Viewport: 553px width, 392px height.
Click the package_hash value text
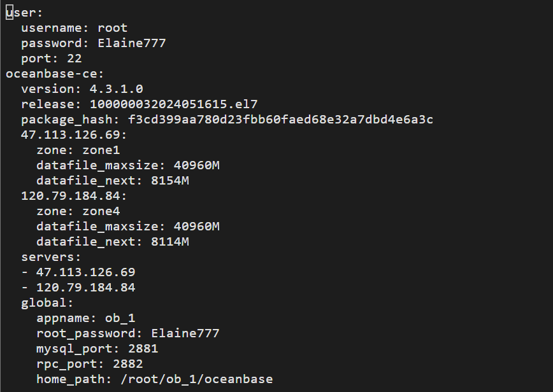280,120
